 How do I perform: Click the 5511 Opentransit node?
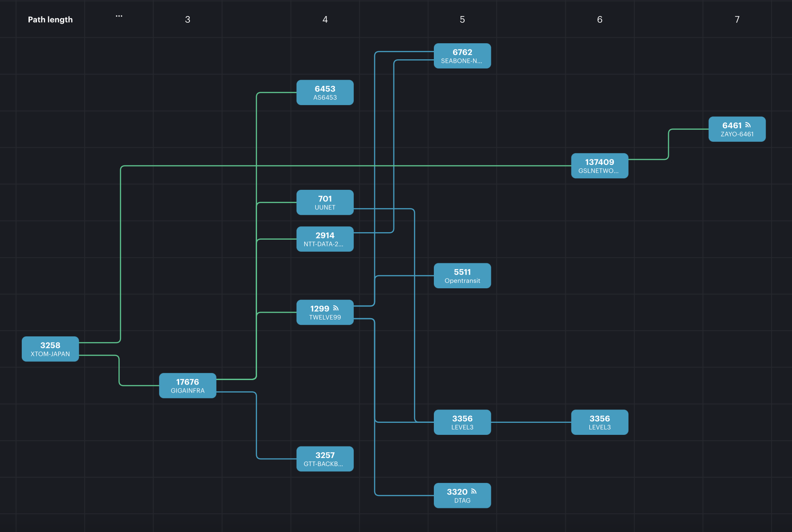462,276
